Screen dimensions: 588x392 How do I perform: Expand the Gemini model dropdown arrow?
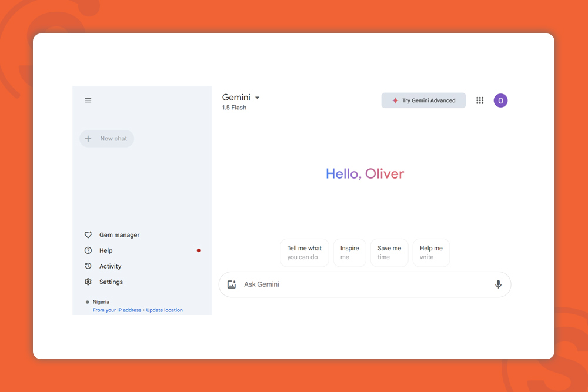(258, 98)
